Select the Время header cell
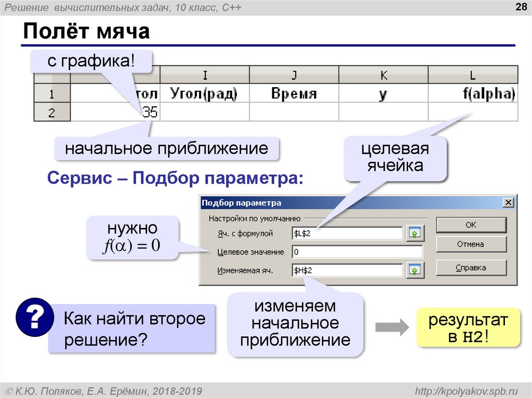 coord(294,93)
